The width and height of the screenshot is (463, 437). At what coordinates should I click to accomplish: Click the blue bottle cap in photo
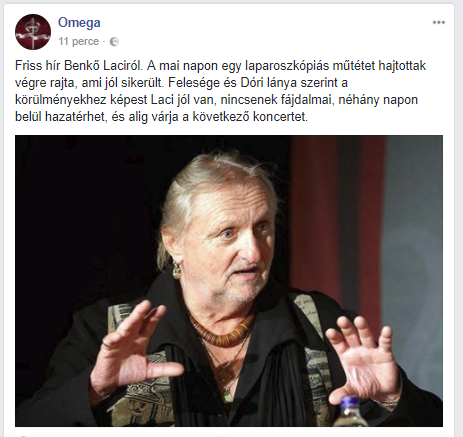(x=348, y=404)
